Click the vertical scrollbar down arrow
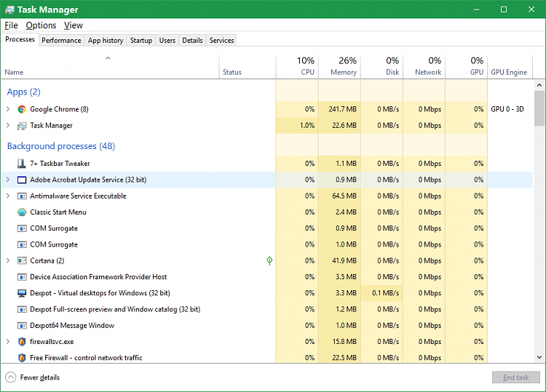This screenshot has height=392, width=546. click(x=539, y=357)
